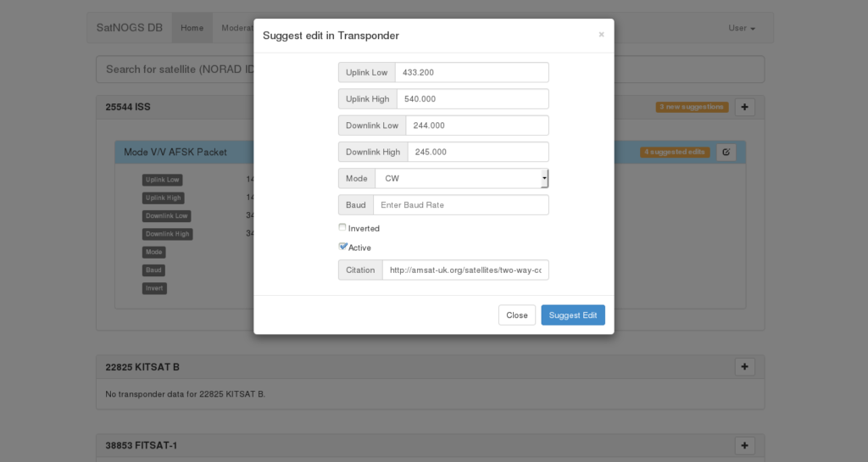Click the plus icon for 22825 KITSAT B

[x=744, y=367]
